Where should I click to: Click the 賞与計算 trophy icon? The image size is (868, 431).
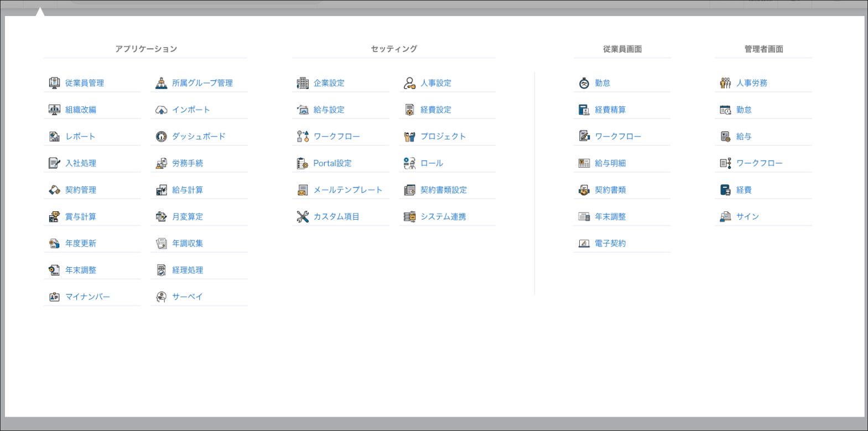coord(54,217)
